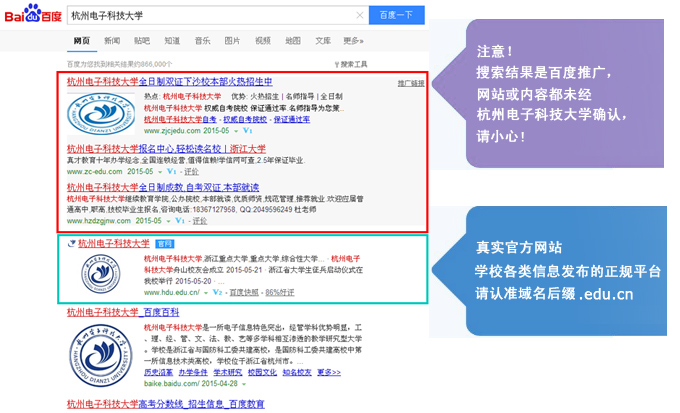Click the V2 badge beside www.hdu.edu.cn
The image size is (680, 413).
[x=218, y=292]
